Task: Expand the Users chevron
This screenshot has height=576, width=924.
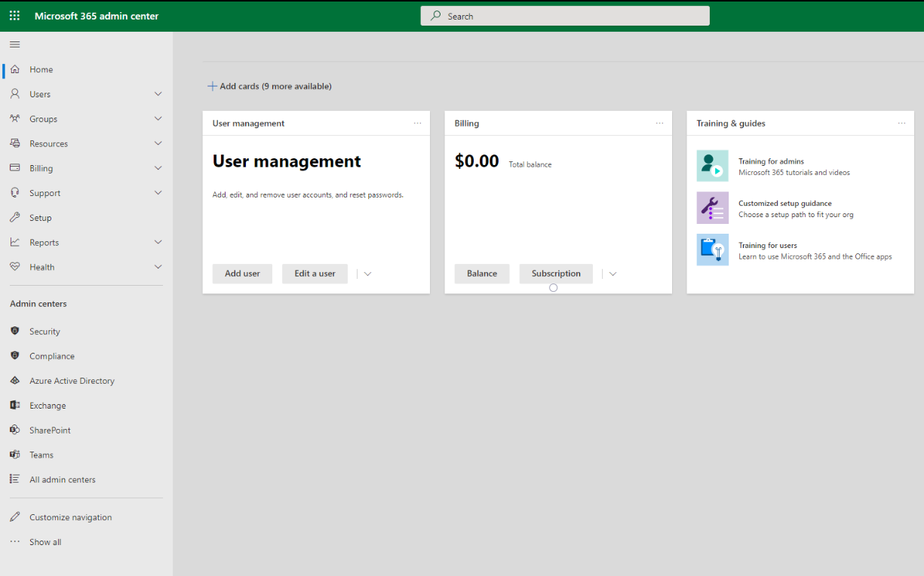Action: [158, 94]
